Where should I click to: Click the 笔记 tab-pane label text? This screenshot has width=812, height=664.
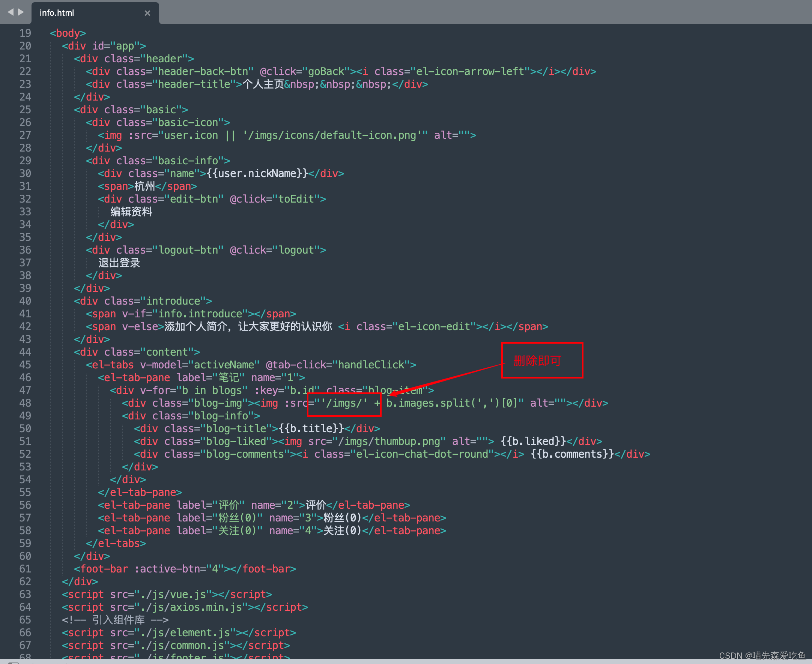click(229, 377)
